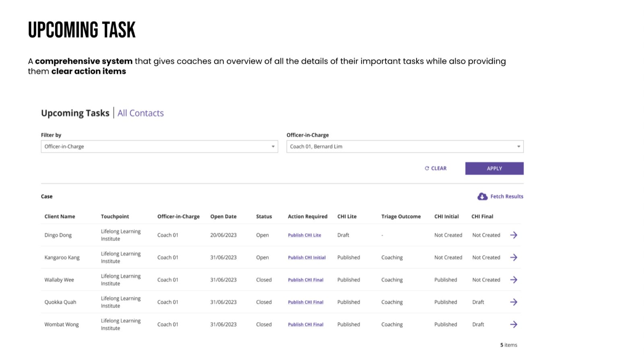Click the Client Name column header
Viewport: 644px width, 361px height.
[60, 216]
